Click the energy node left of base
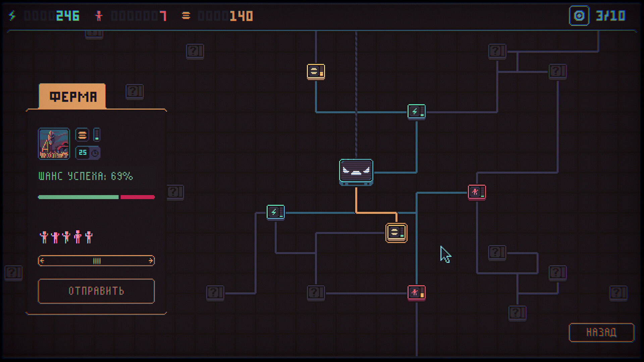The width and height of the screenshot is (644, 362). click(275, 212)
